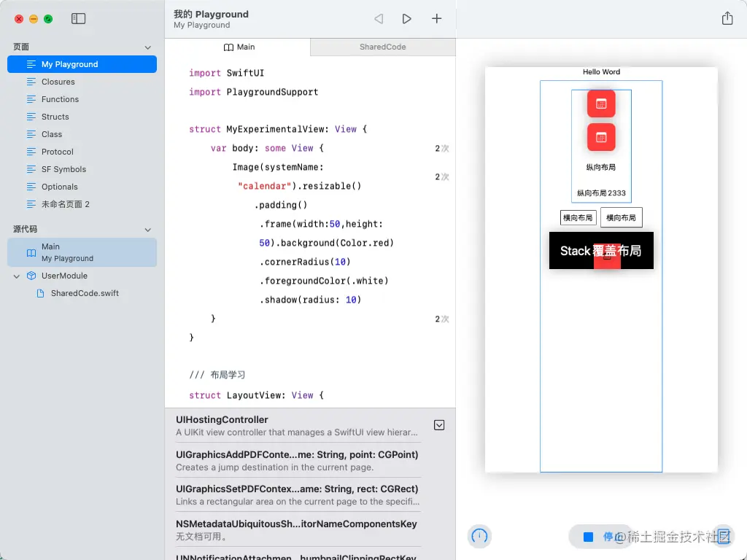747x560 pixels.
Task: Open NSMetadataUbiquitousSh... documentation entry
Action: click(298, 529)
